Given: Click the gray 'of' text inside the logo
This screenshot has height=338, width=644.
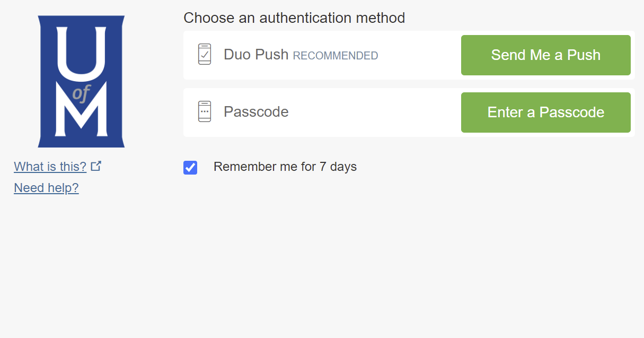Looking at the screenshot, I should pyautogui.click(x=81, y=94).
